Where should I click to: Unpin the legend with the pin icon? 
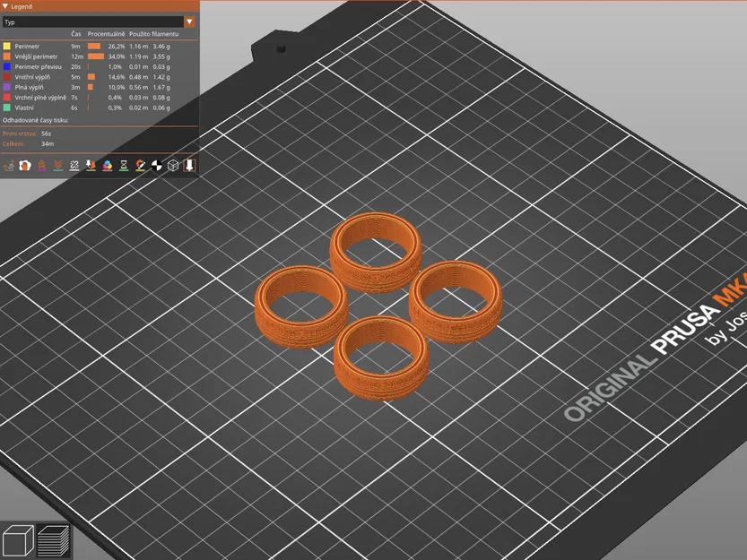[188, 164]
